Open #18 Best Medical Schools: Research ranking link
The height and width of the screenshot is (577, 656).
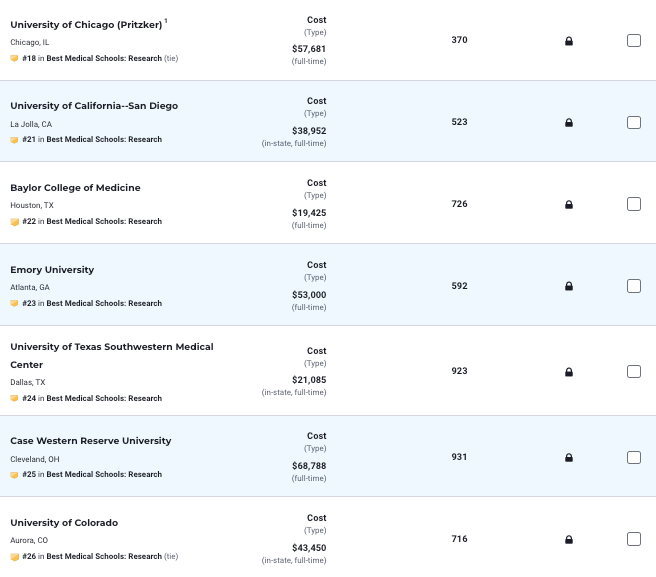click(92, 58)
